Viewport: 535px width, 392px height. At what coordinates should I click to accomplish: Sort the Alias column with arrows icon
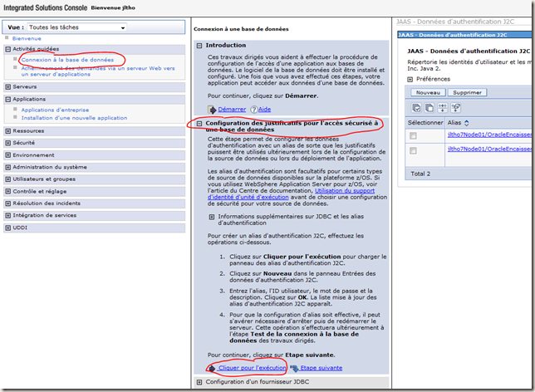[466, 123]
